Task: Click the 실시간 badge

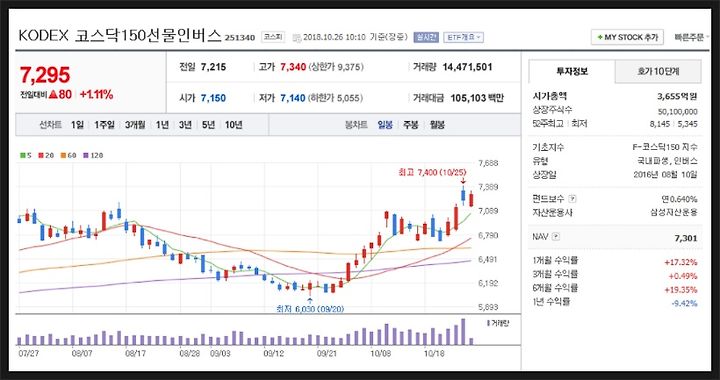Action: (x=426, y=37)
